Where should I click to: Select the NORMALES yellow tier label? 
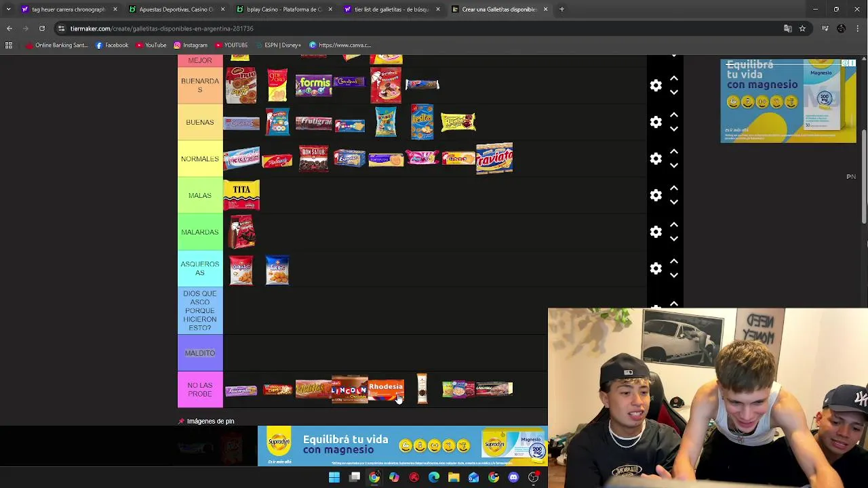[x=200, y=159]
